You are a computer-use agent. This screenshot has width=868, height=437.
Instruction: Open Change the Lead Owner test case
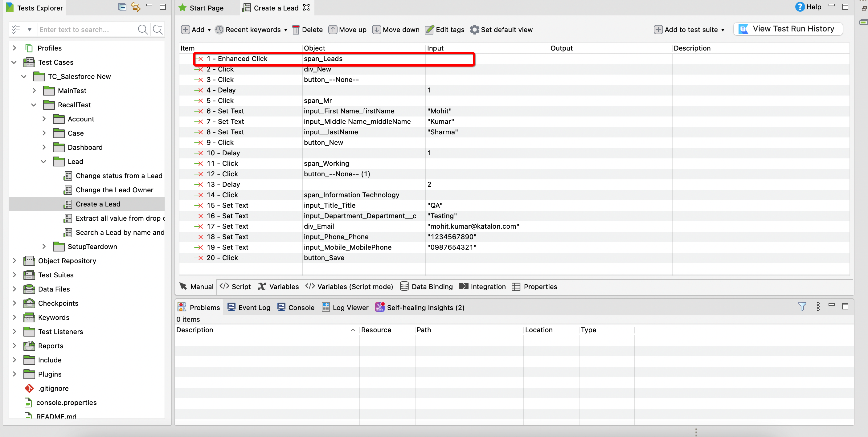point(114,190)
